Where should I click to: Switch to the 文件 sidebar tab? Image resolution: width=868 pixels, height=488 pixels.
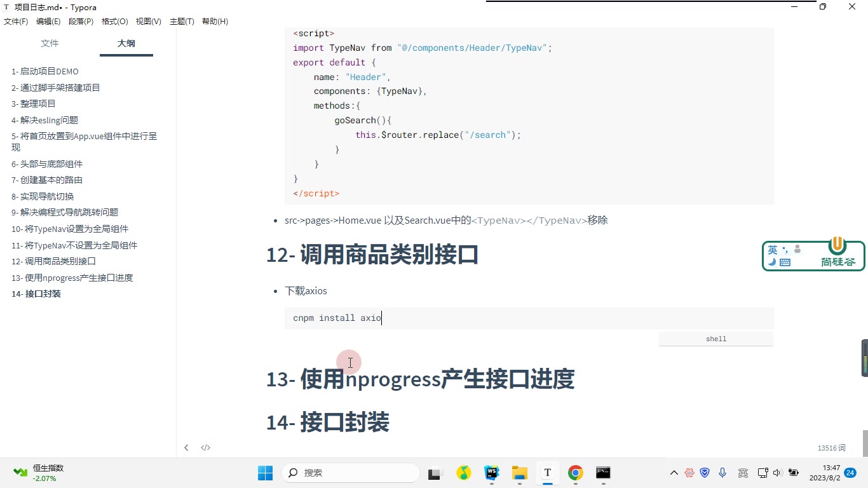[x=50, y=43]
